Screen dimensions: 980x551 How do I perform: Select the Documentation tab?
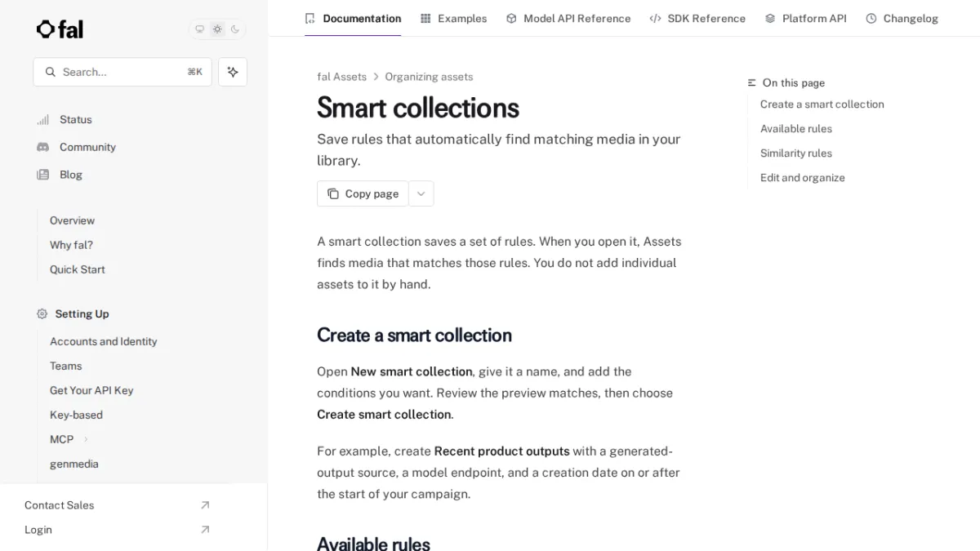click(x=353, y=18)
